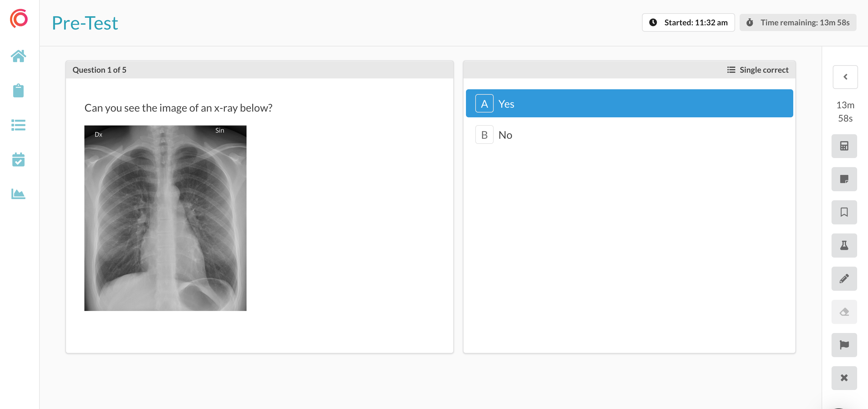
Task: Click the letter B option box
Action: pos(484,135)
